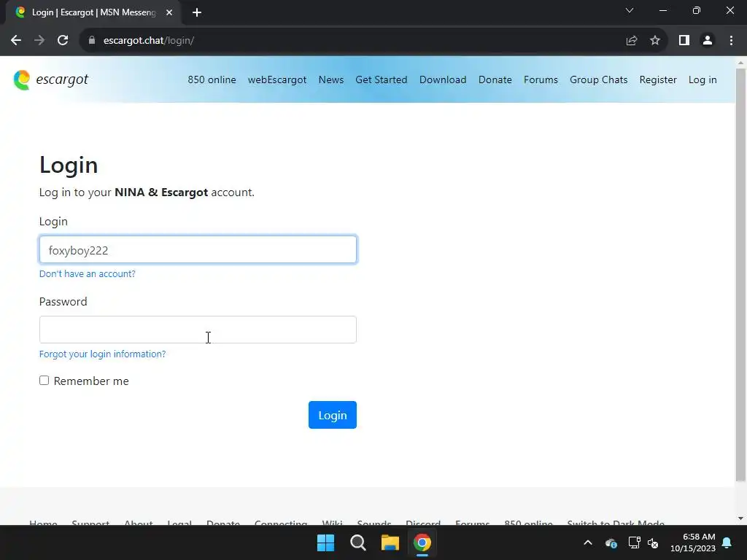Click the blue Login button
This screenshot has height=560, width=747.
(x=333, y=415)
